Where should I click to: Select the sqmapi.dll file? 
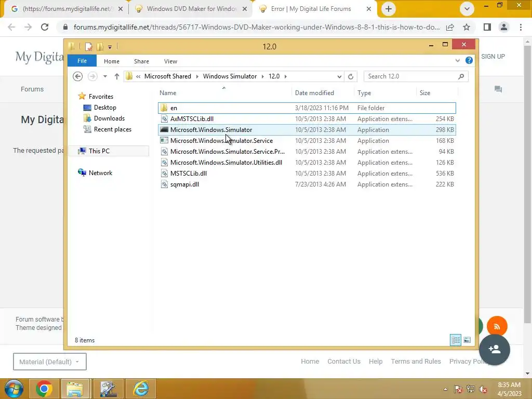[x=307, y=184]
